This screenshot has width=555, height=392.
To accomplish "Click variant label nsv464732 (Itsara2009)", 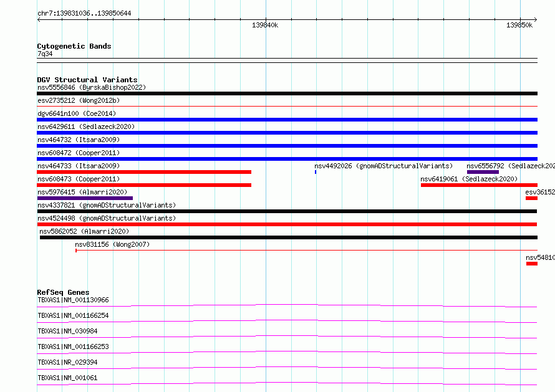I will (x=79, y=140).
